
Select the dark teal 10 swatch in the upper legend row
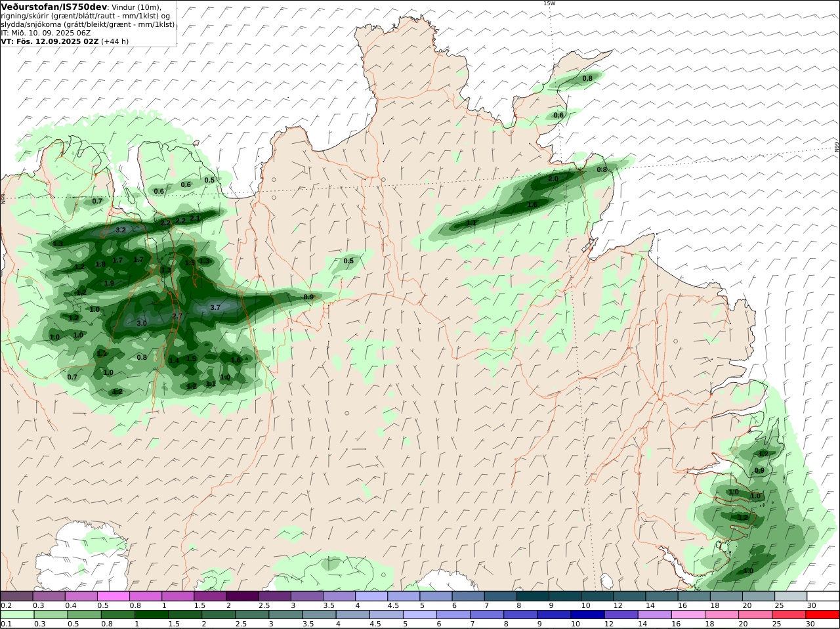[597, 596]
